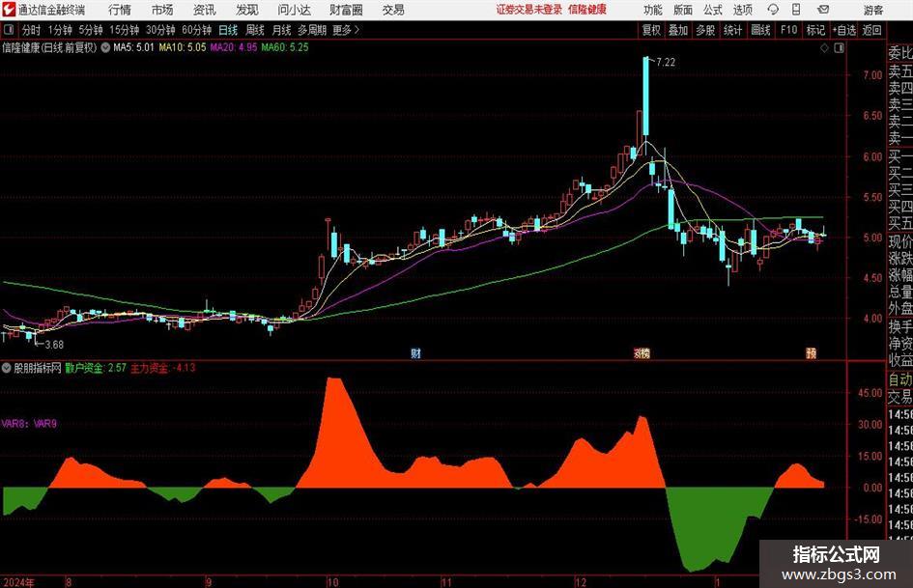Select the 周线 weekly period
The width and height of the screenshot is (913, 588).
tap(255, 30)
